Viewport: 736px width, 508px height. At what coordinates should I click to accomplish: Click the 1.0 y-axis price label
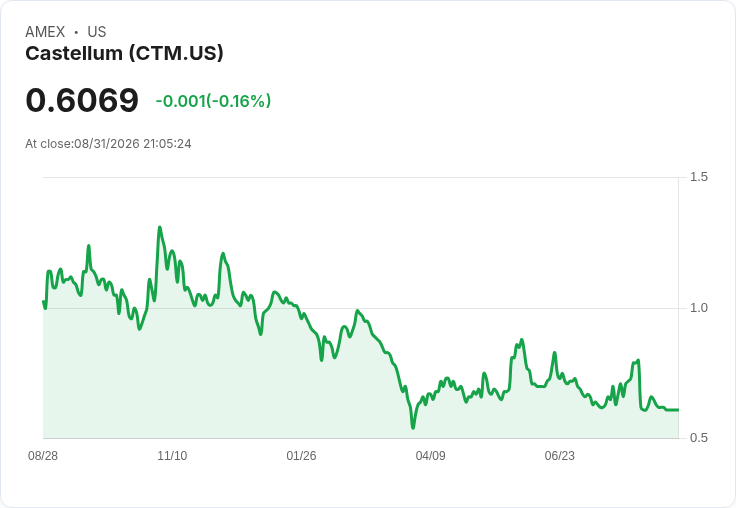698,308
